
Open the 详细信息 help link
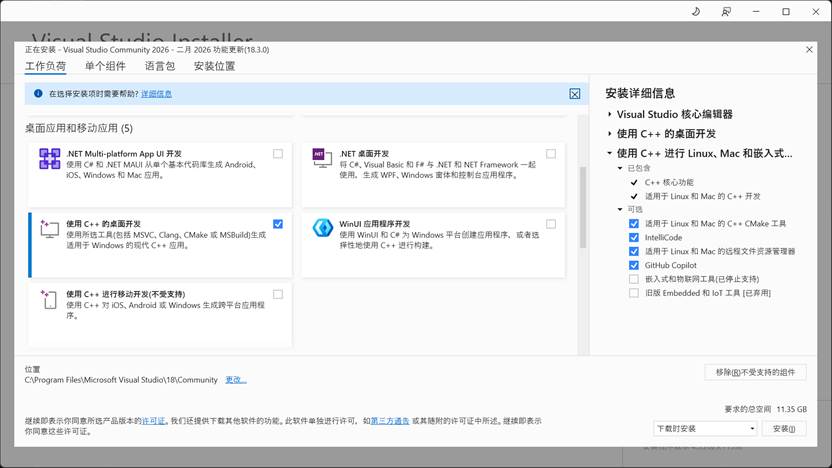pyautogui.click(x=157, y=94)
